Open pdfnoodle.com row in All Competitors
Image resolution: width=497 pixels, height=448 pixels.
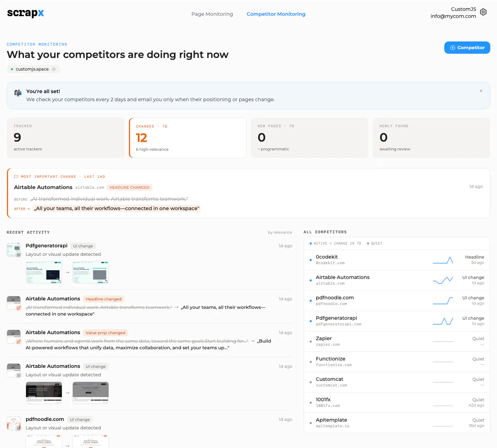(397, 301)
